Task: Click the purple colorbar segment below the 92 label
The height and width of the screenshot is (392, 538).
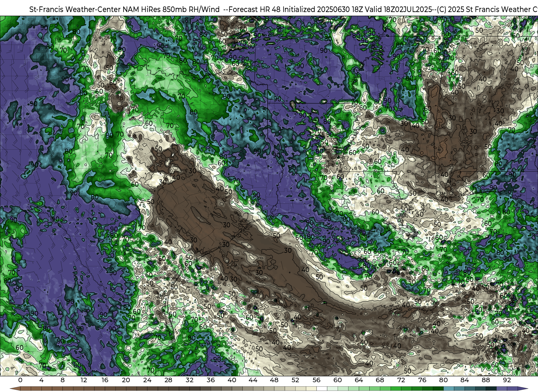Action: 512,389
